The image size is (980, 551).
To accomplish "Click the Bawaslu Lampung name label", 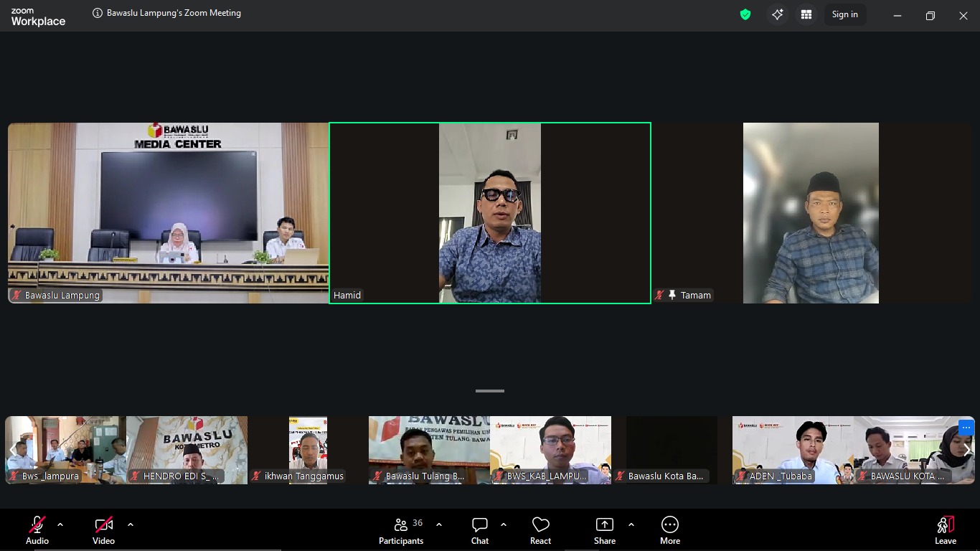I will tap(62, 295).
